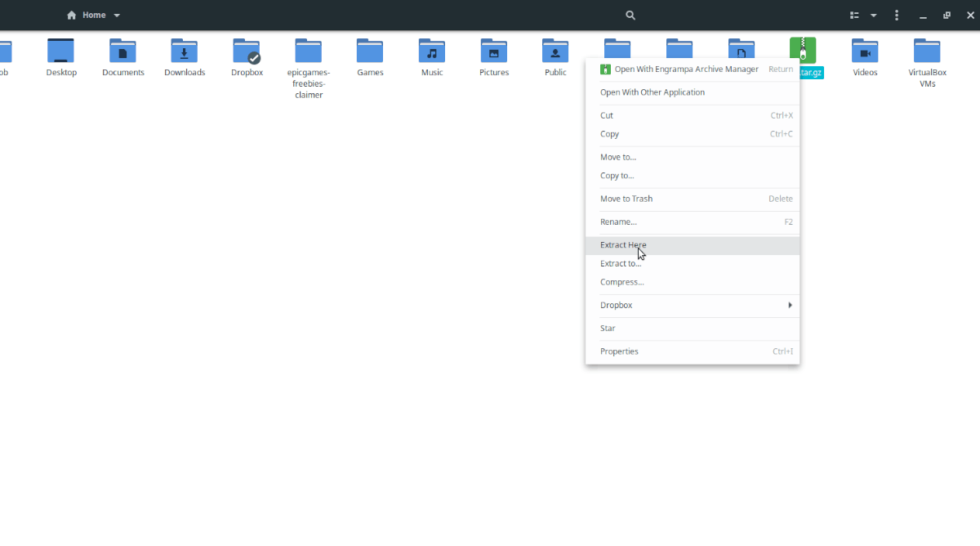The image size is (980, 546).
Task: Open the three-dot hamburger menu
Action: [897, 16]
